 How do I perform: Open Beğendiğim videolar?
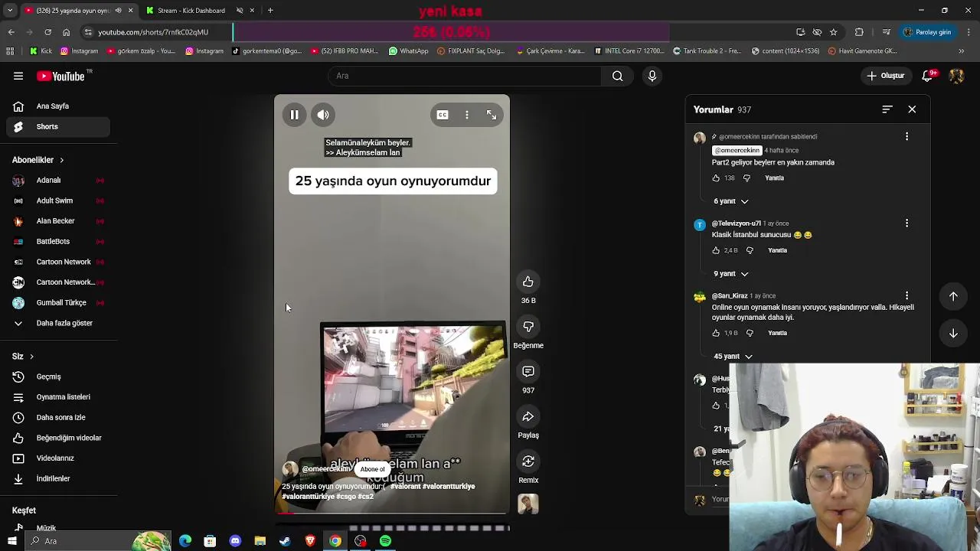[57, 438]
